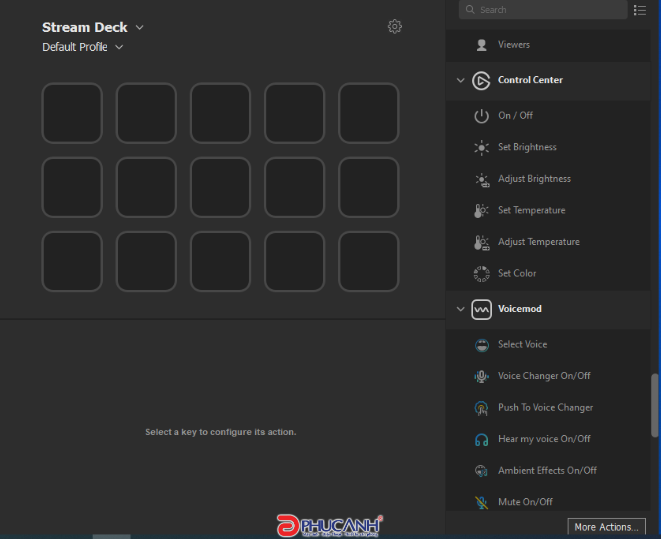661x539 pixels.
Task: Click the Voicemod logo icon
Action: pyautogui.click(x=481, y=309)
